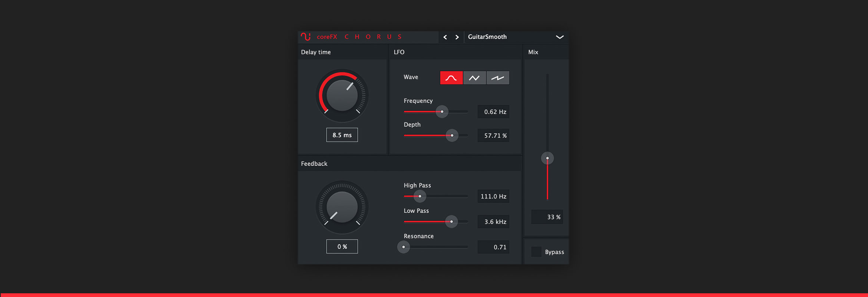Expand preset list with the chevron arrow
This screenshot has width=868, height=297.
560,37
